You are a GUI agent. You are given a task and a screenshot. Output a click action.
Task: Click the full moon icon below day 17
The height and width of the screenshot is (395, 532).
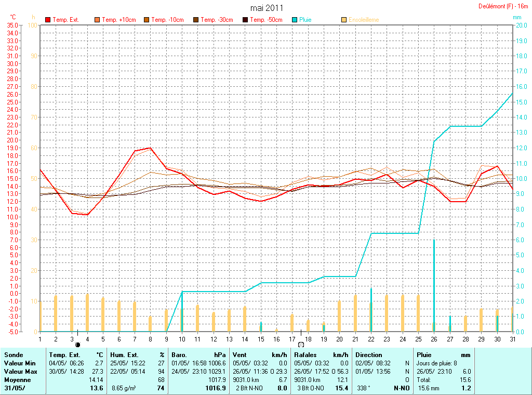(301, 344)
